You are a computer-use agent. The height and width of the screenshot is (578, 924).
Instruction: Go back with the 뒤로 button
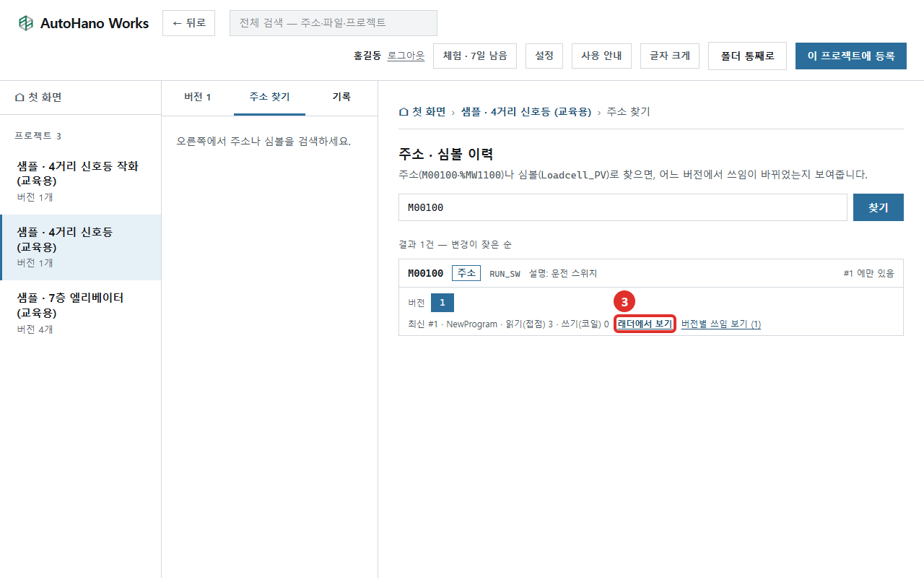coord(188,23)
